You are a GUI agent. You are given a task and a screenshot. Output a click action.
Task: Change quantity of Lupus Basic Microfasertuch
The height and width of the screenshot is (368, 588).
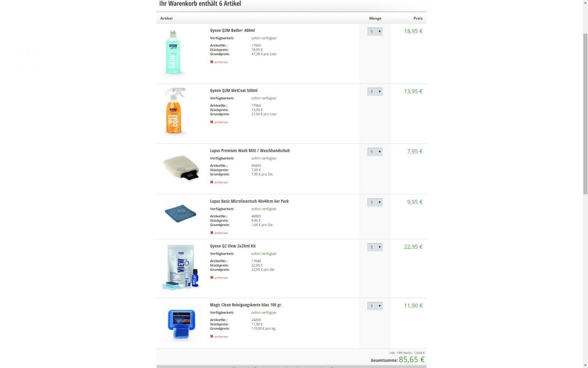tap(375, 202)
